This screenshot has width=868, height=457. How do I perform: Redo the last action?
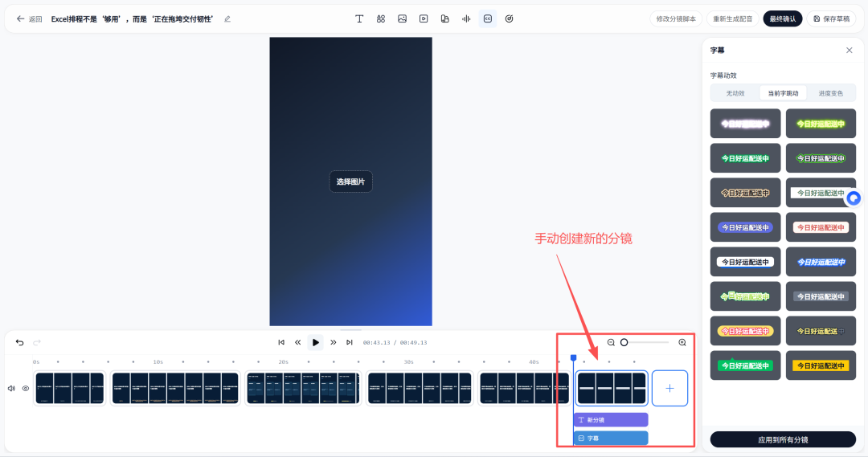pos(37,342)
